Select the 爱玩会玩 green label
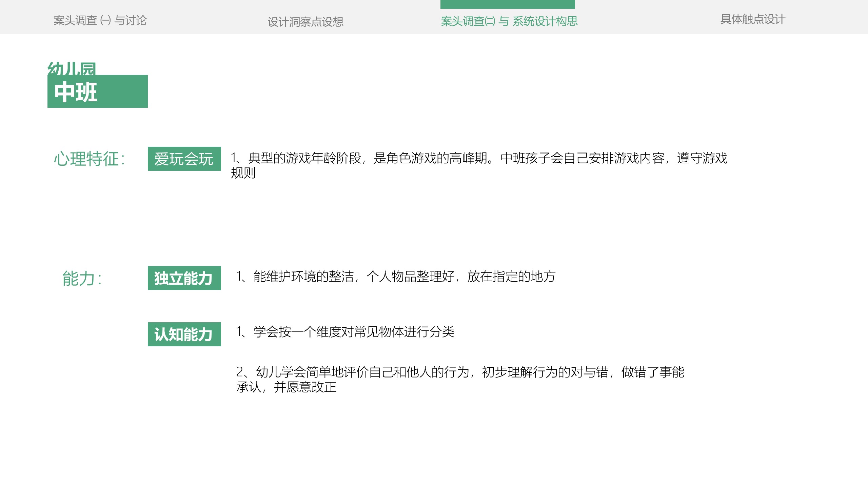Viewport: 868px width, 488px height. click(x=184, y=159)
